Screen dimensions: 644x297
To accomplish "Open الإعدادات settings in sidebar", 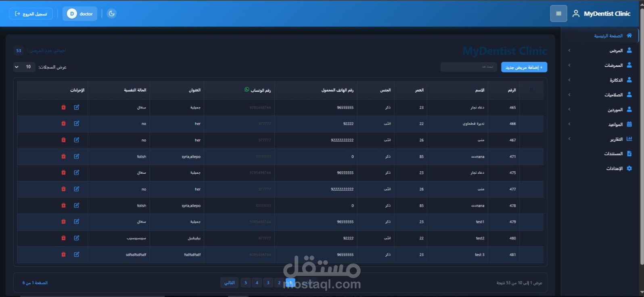I will pos(601,168).
